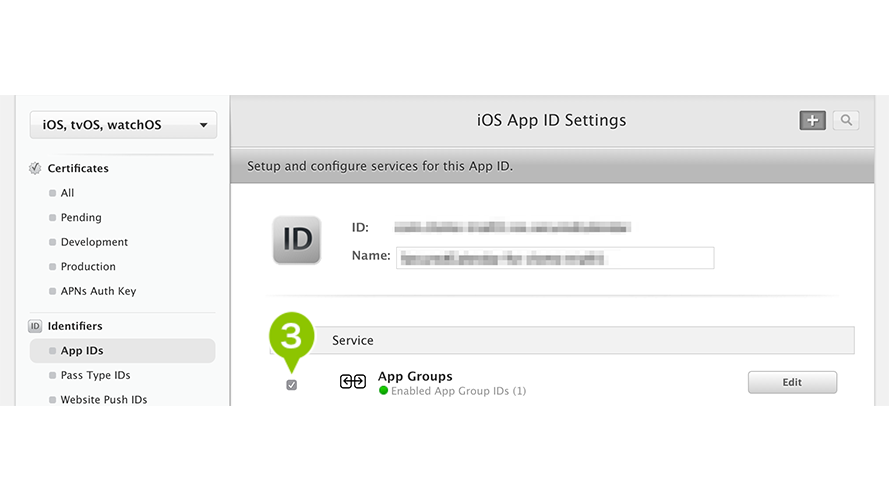Open Development certificates
This screenshot has width=889, height=500.
coord(94,241)
